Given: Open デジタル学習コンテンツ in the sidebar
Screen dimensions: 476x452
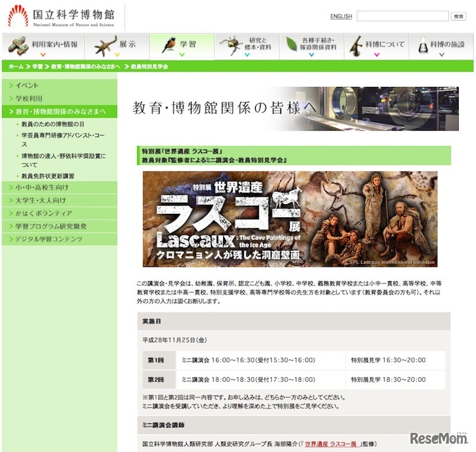Looking at the screenshot, I should click(59, 239).
